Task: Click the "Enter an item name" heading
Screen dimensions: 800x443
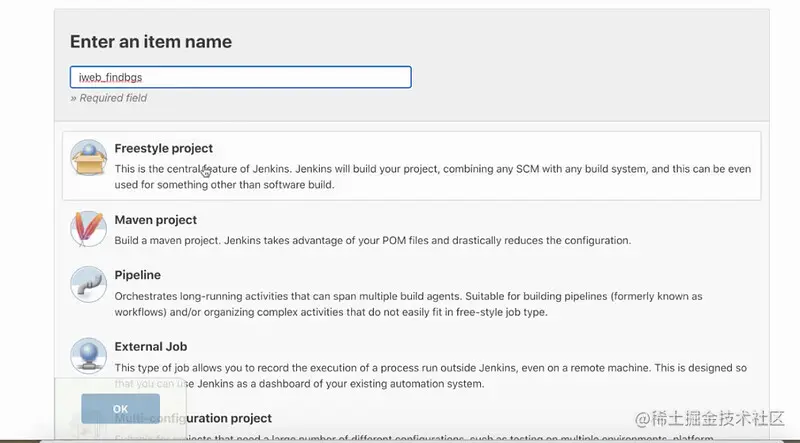Action: tap(150, 42)
